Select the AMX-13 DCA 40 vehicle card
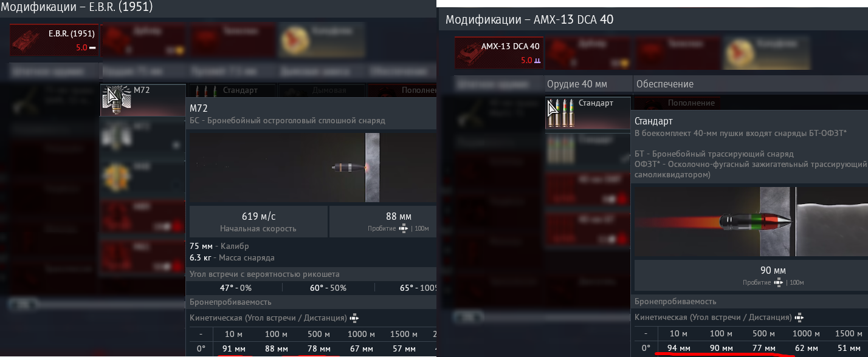The image size is (868, 357). 498,53
